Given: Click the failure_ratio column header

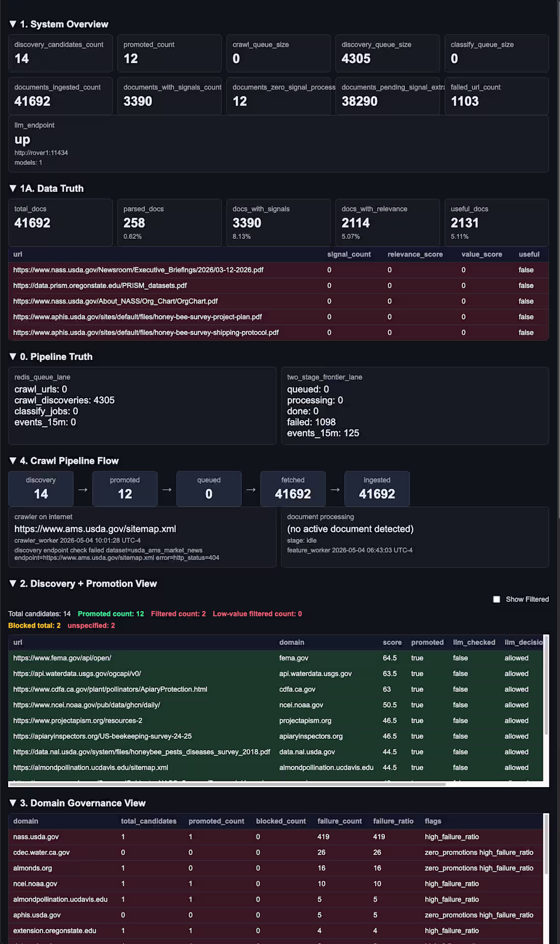Looking at the screenshot, I should click(393, 821).
